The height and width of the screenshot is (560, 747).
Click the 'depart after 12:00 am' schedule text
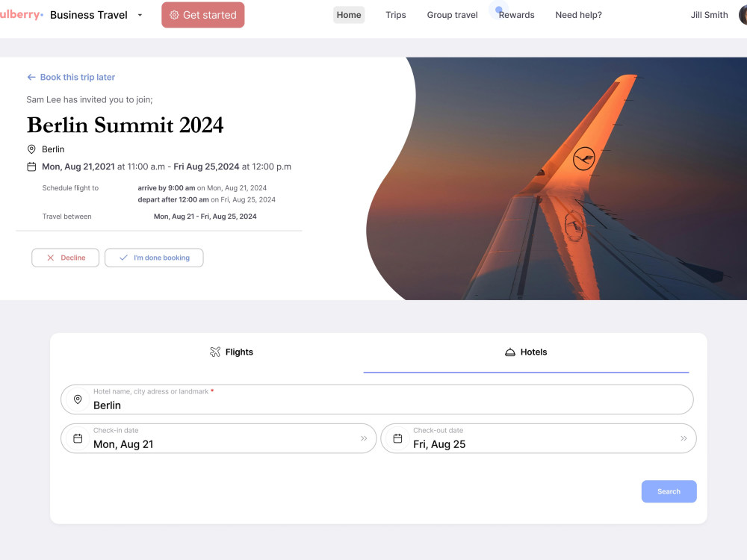click(x=173, y=199)
